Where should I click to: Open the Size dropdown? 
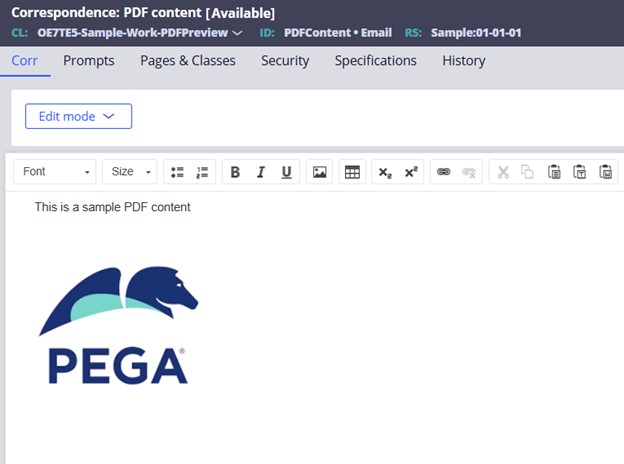pos(130,172)
